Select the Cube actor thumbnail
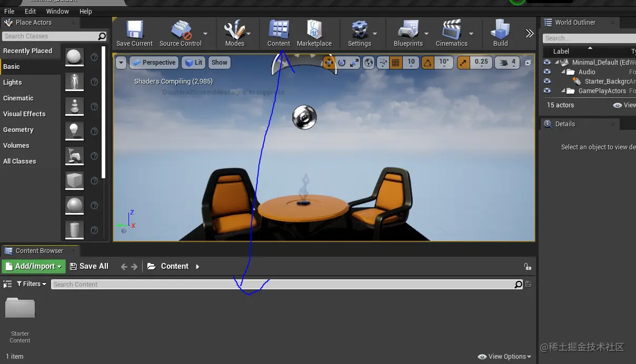 pos(74,180)
